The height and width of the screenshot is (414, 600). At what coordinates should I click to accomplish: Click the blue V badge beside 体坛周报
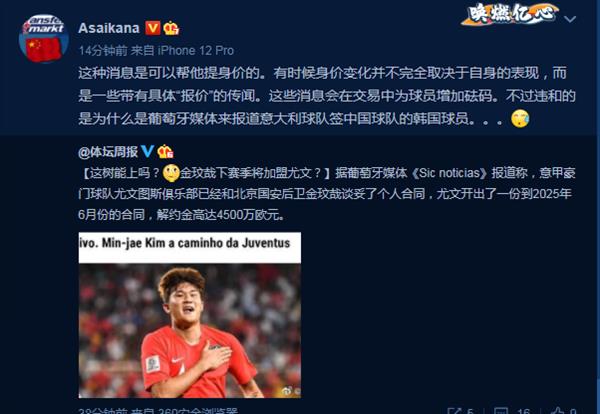[148, 151]
